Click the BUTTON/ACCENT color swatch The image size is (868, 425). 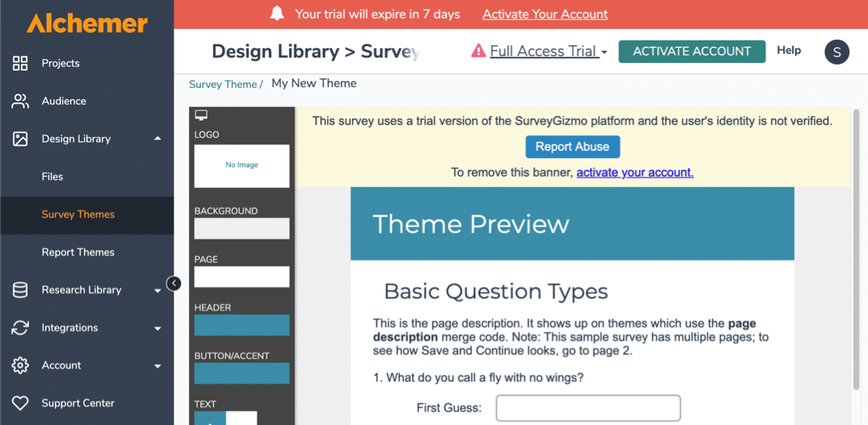click(x=242, y=374)
